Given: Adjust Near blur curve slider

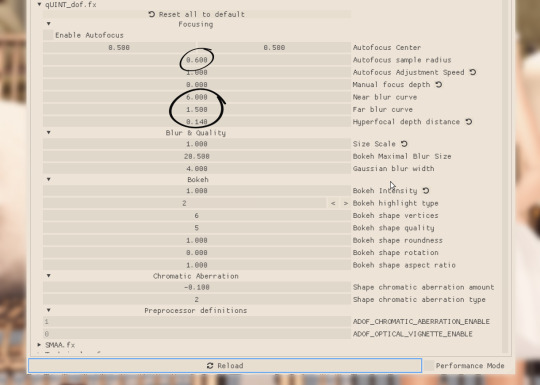Looking at the screenshot, I should 197,97.
